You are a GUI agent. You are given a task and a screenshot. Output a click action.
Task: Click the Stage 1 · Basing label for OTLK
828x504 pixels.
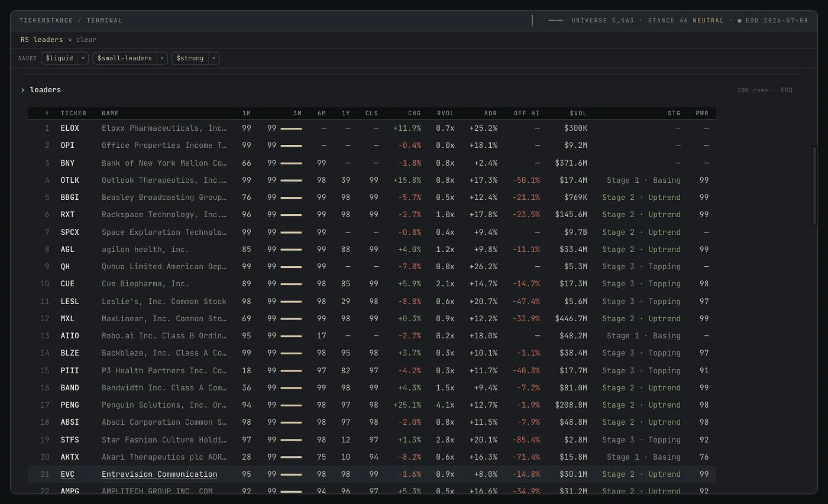[x=643, y=180]
